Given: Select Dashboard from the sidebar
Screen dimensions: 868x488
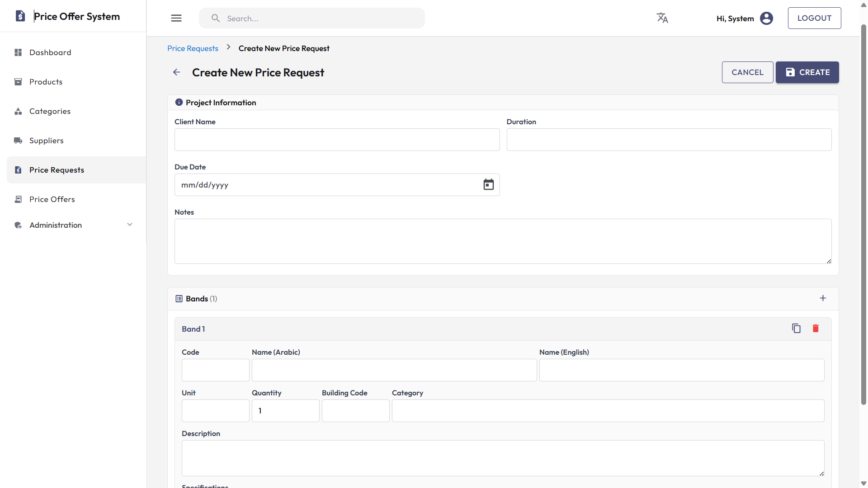Looking at the screenshot, I should tap(50, 52).
